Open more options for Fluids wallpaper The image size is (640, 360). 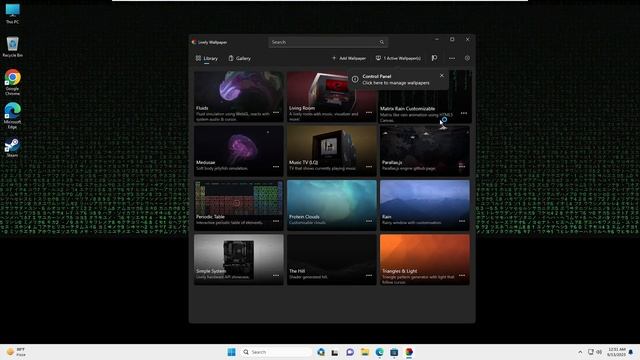[276, 112]
